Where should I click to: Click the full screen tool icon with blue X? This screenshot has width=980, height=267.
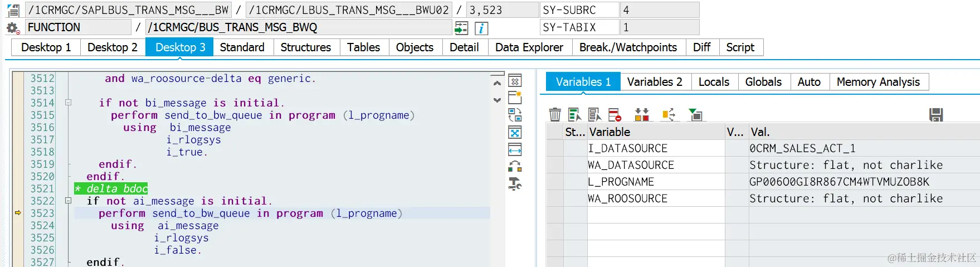(515, 133)
